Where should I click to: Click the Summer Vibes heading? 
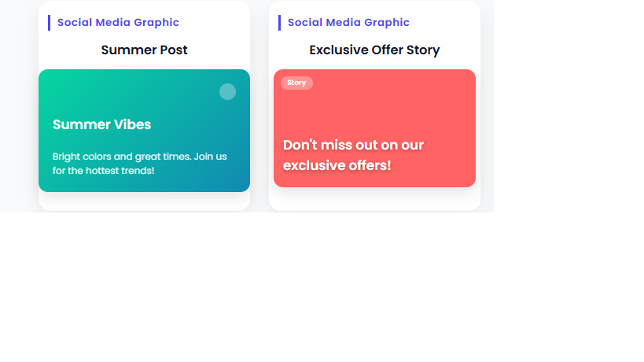101,124
